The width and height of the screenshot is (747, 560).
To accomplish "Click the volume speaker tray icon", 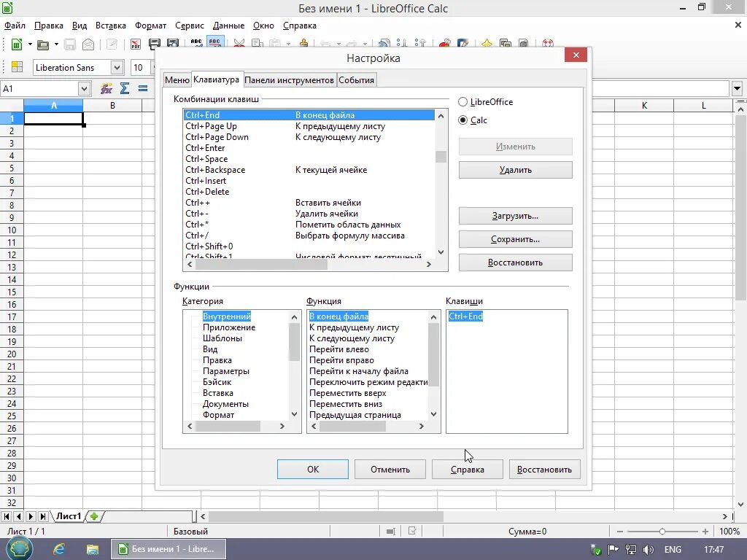I will (648, 550).
